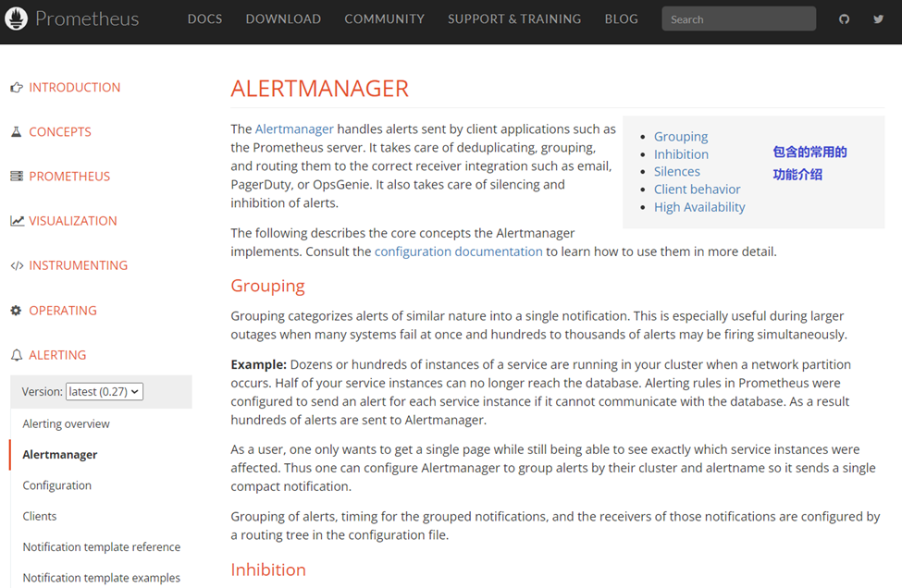Click the chart icon beside Visualization
Viewport: 902px width, 588px height.
[x=17, y=221]
